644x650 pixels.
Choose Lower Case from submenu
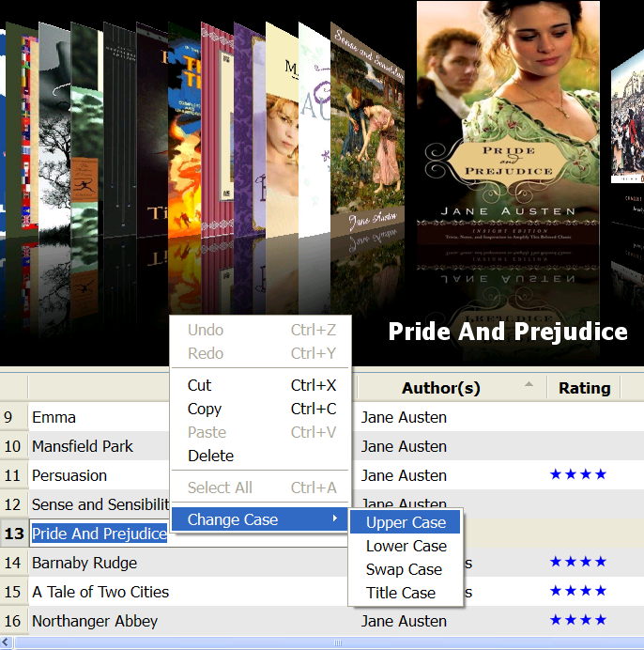tap(406, 546)
